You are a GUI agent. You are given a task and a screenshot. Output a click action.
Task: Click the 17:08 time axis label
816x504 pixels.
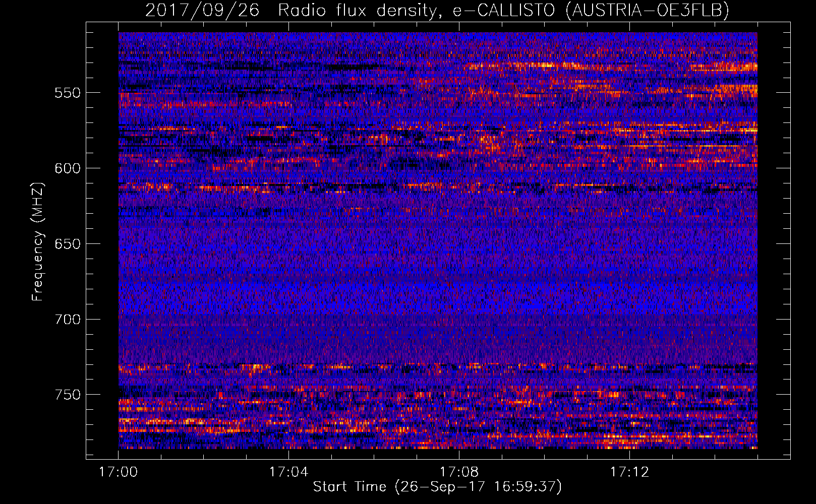pos(459,472)
